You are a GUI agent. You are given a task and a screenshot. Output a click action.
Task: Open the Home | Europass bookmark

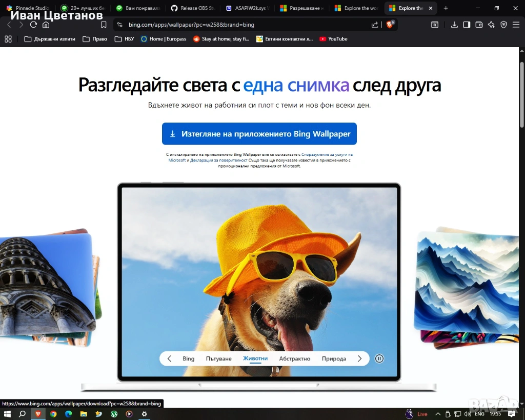164,39
